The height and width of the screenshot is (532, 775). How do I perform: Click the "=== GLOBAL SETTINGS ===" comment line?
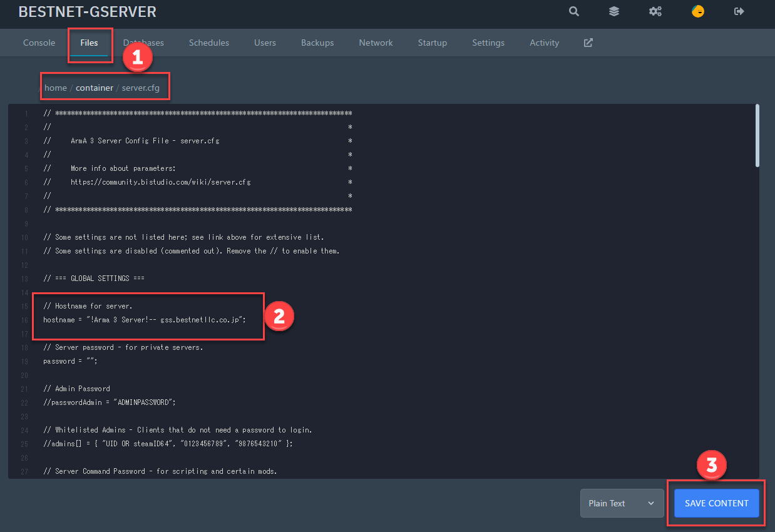click(94, 279)
